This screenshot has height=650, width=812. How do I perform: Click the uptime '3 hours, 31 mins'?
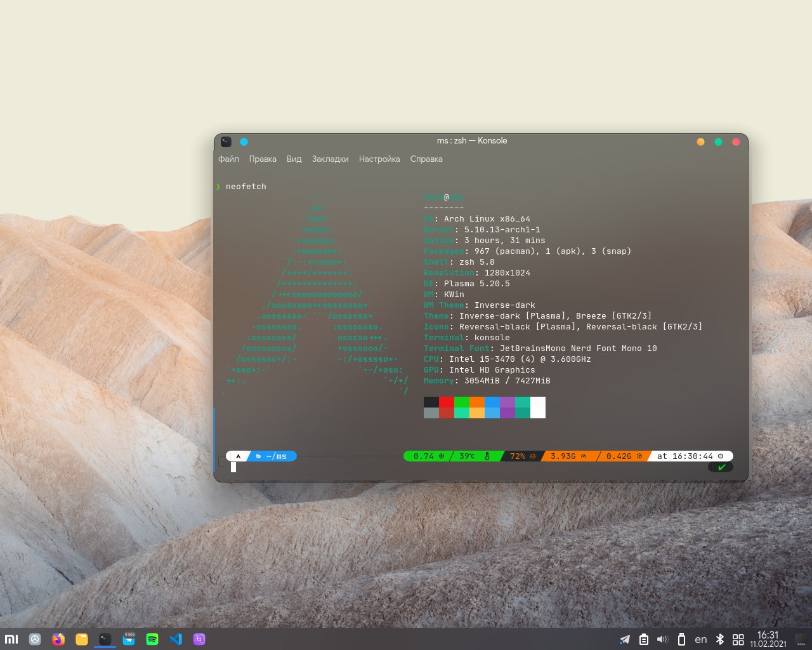[505, 241]
